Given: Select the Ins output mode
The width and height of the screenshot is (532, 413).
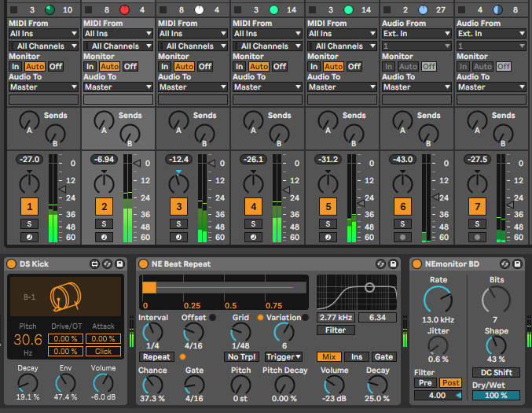Looking at the screenshot, I should [355, 356].
